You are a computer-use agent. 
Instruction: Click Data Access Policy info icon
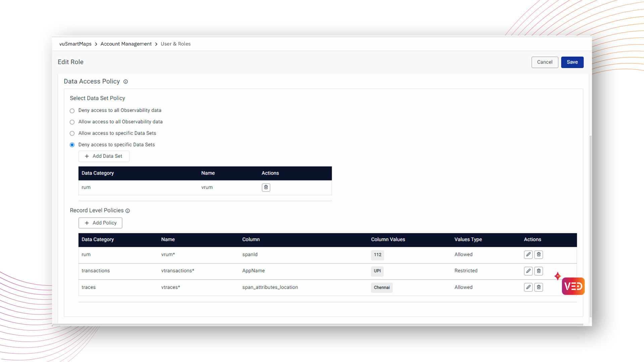125,82
